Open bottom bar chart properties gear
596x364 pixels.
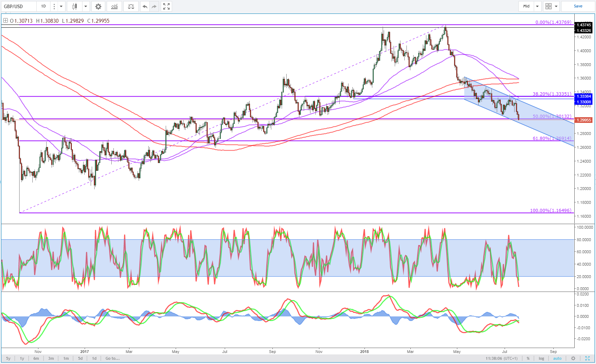tap(573, 358)
